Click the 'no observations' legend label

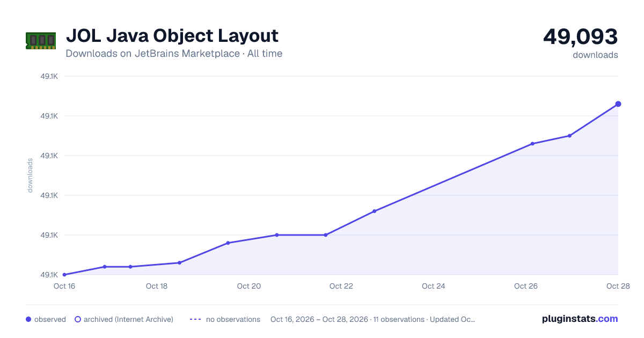click(x=233, y=319)
